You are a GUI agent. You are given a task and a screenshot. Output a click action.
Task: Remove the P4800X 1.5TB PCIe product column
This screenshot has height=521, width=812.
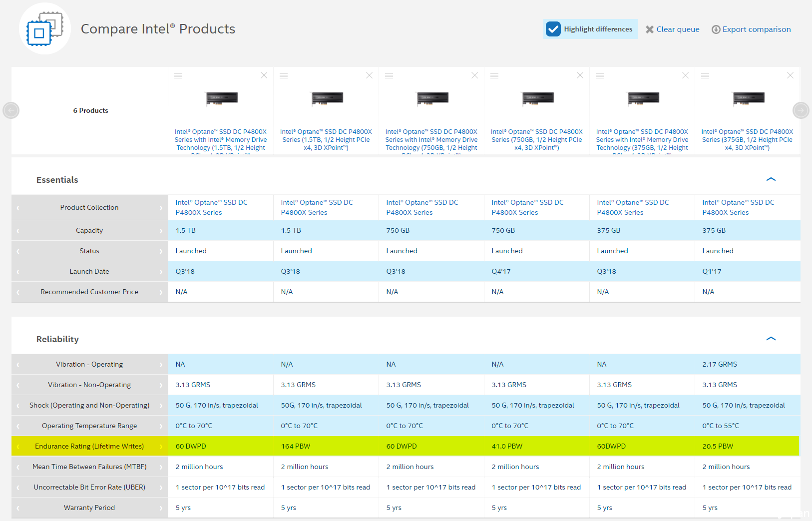click(369, 75)
